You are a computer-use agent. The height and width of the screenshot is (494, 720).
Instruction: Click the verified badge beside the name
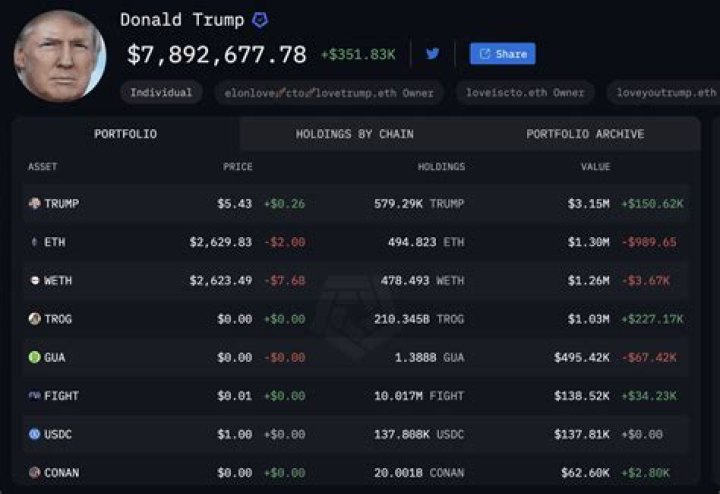click(259, 20)
